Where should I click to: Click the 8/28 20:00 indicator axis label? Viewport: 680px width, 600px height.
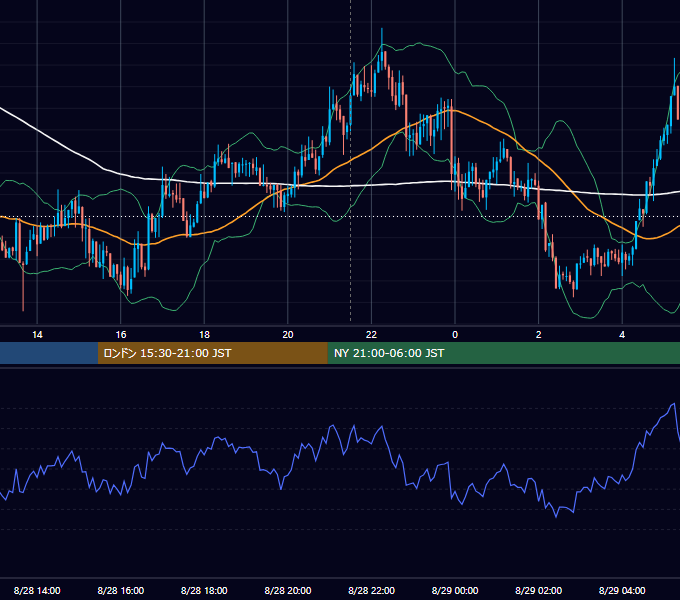(288, 590)
